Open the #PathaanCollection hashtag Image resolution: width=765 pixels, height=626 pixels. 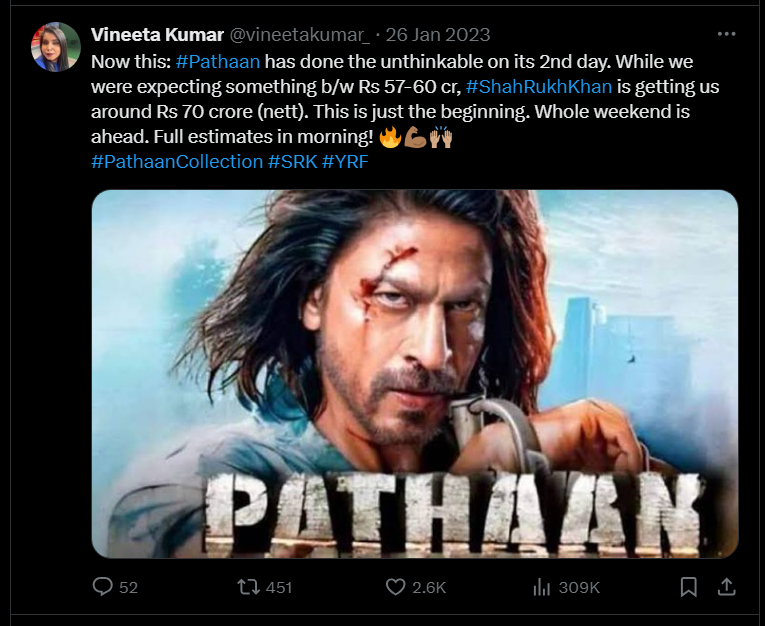coord(177,161)
